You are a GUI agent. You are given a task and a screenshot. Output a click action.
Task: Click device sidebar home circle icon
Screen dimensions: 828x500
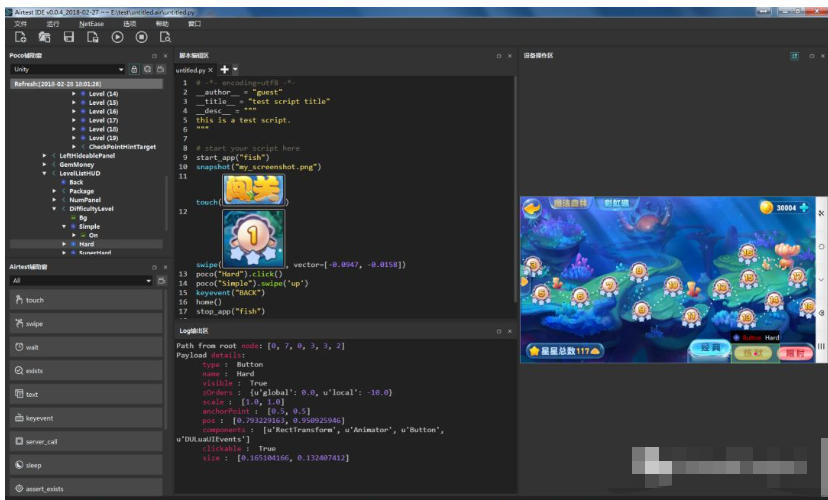click(821, 247)
